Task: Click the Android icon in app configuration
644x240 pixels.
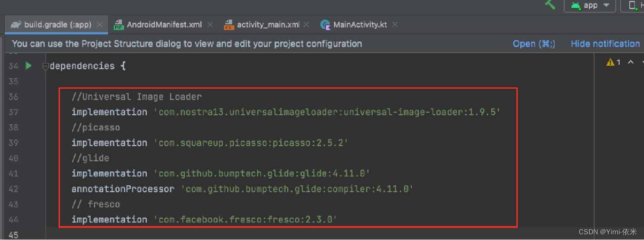Action: click(576, 6)
